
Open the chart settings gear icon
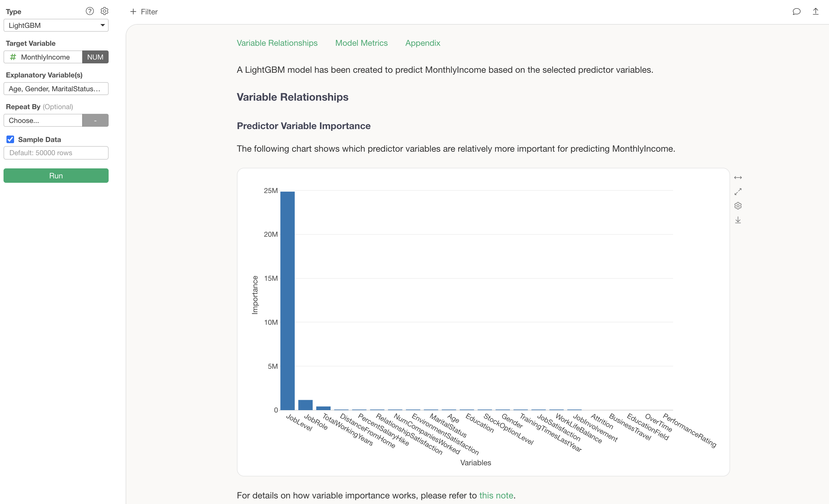(738, 206)
